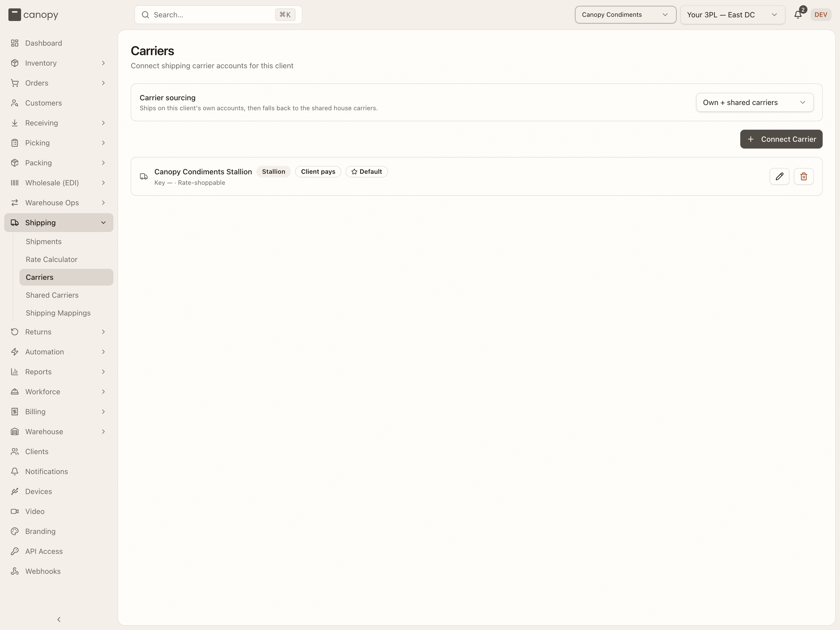
Task: Expand the Orders menu chevron
Action: pos(103,83)
